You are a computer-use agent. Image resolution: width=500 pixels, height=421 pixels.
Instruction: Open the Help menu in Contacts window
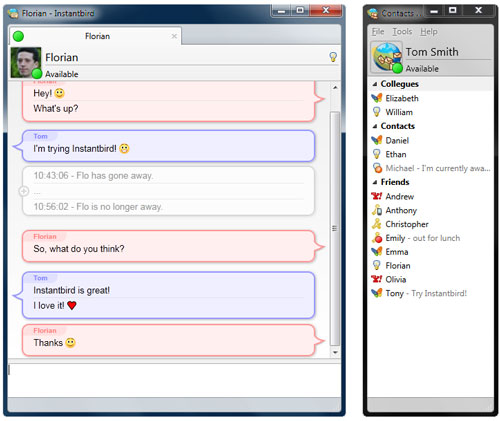[x=429, y=32]
